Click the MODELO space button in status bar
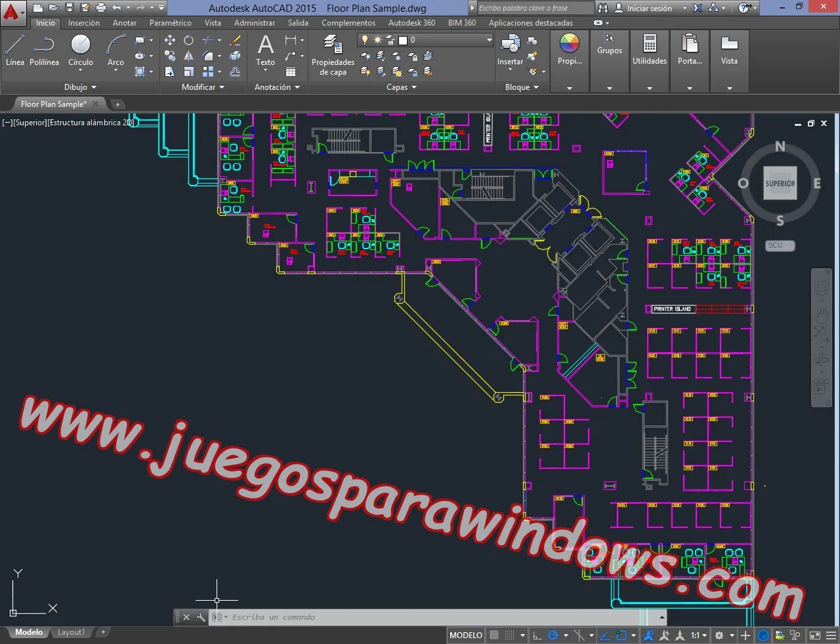This screenshot has width=840, height=644. 466,635
